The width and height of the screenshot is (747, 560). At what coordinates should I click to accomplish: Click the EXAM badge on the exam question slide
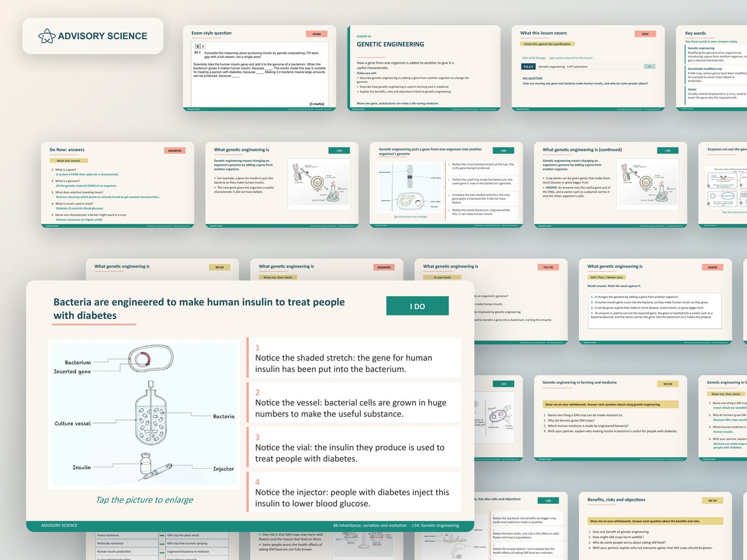[x=317, y=34]
